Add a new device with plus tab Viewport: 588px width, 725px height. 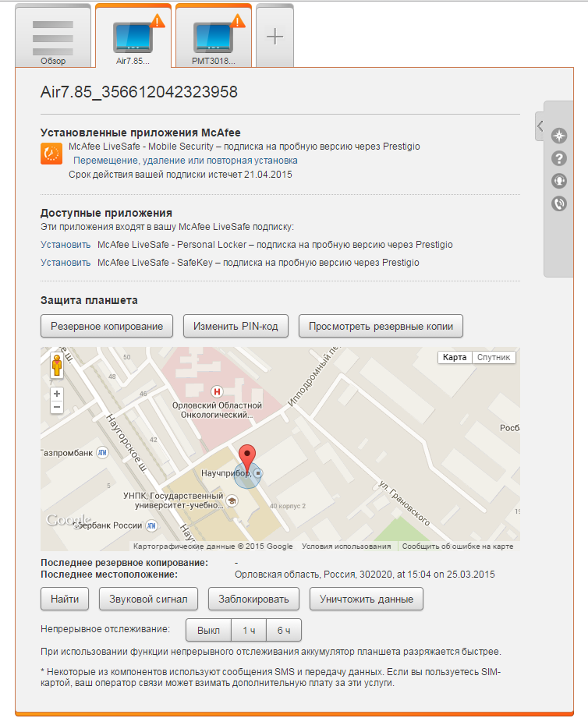[275, 36]
